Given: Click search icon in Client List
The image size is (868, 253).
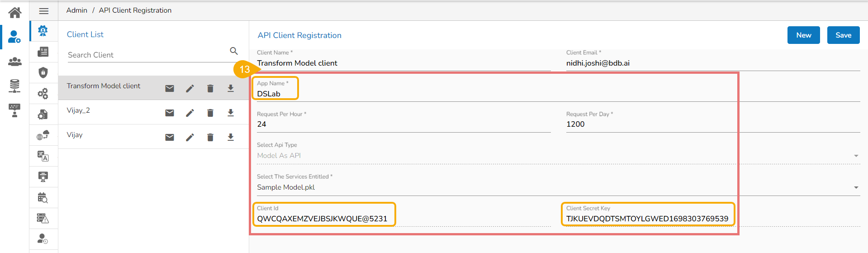Looking at the screenshot, I should [234, 51].
